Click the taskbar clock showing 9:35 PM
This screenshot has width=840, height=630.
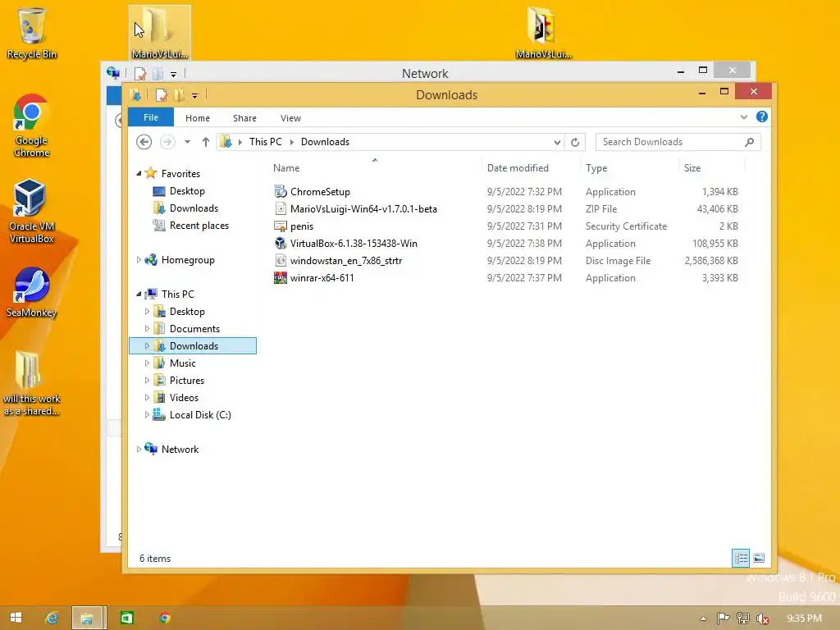(804, 619)
